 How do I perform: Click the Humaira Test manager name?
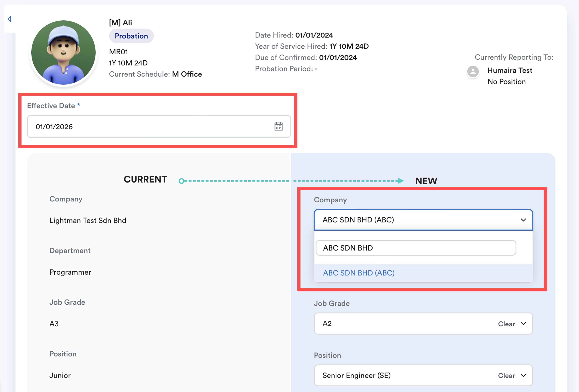510,70
